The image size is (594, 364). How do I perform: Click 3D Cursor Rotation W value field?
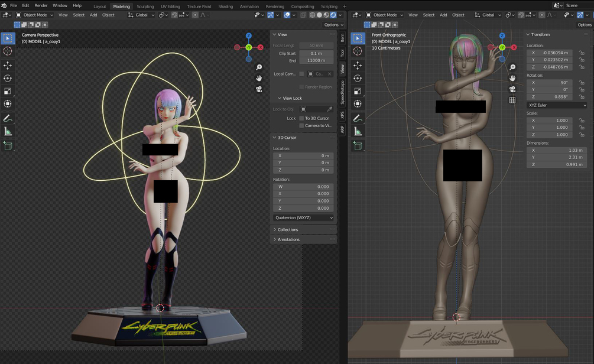pyautogui.click(x=303, y=187)
